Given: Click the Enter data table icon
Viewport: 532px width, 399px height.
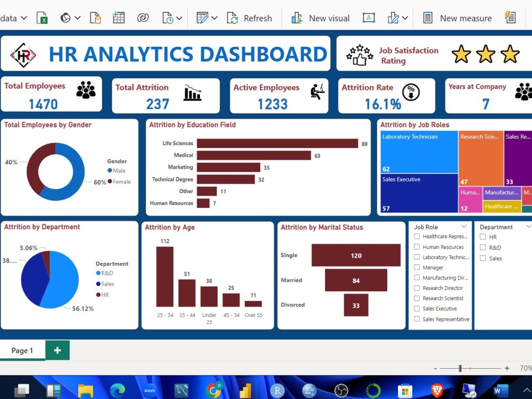Looking at the screenshot, I should [x=118, y=18].
